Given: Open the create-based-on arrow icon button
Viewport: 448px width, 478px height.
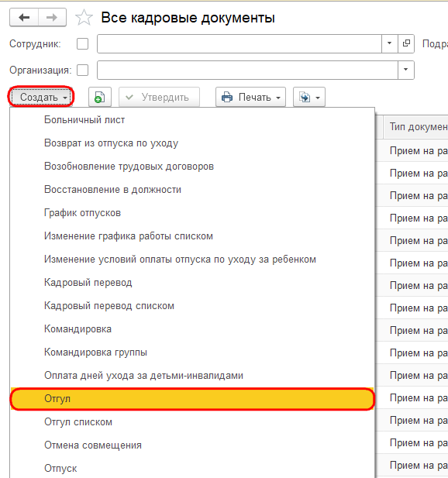Looking at the screenshot, I should click(309, 98).
